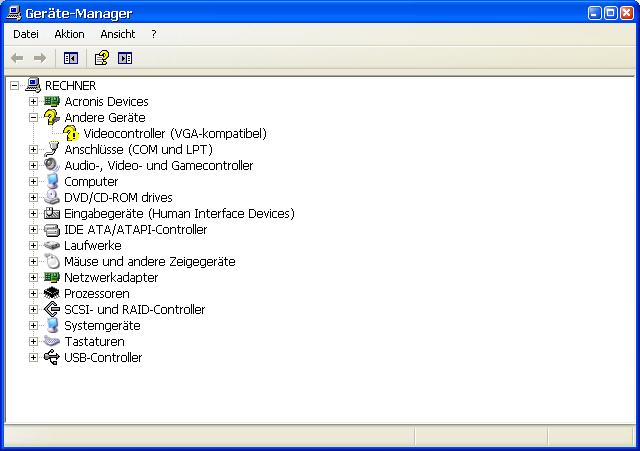This screenshot has width=640, height=451.
Task: Select the RECHNER computer icon
Action: tap(33, 85)
